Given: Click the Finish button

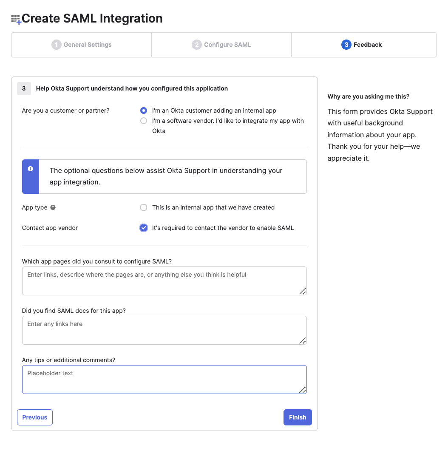Looking at the screenshot, I should pyautogui.click(x=297, y=417).
